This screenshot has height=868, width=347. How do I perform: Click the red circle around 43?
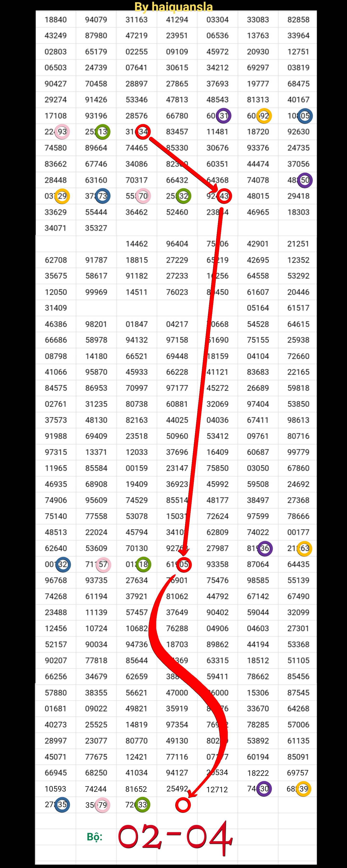[224, 196]
